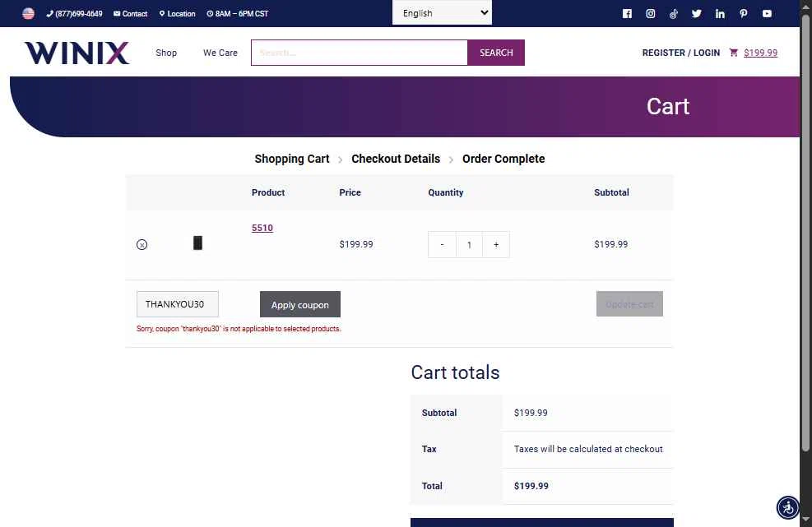Open the Pinterest social icon
This screenshot has width=812, height=527.
pos(744,13)
